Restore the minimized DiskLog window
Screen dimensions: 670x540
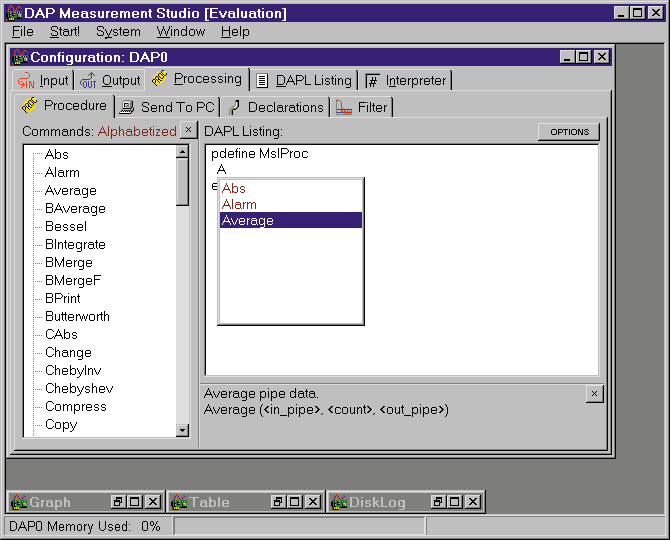(x=437, y=502)
